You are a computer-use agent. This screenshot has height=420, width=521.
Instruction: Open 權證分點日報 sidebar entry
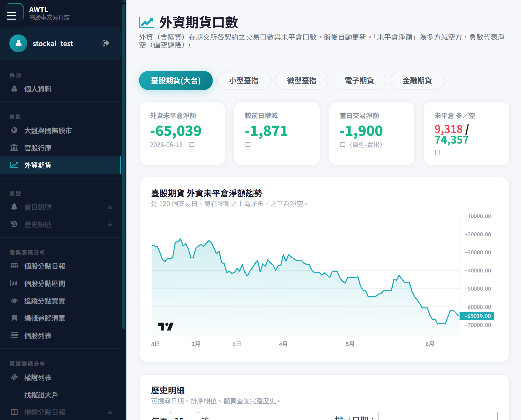60,412
